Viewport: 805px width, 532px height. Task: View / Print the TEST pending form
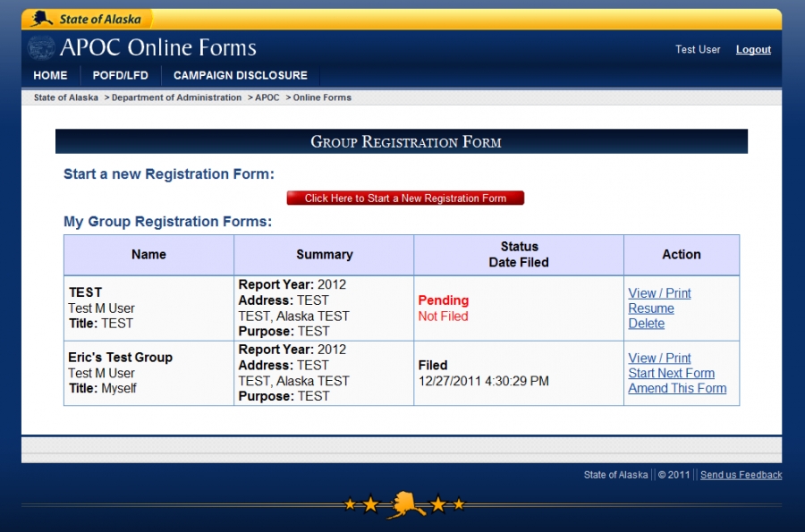coord(659,293)
